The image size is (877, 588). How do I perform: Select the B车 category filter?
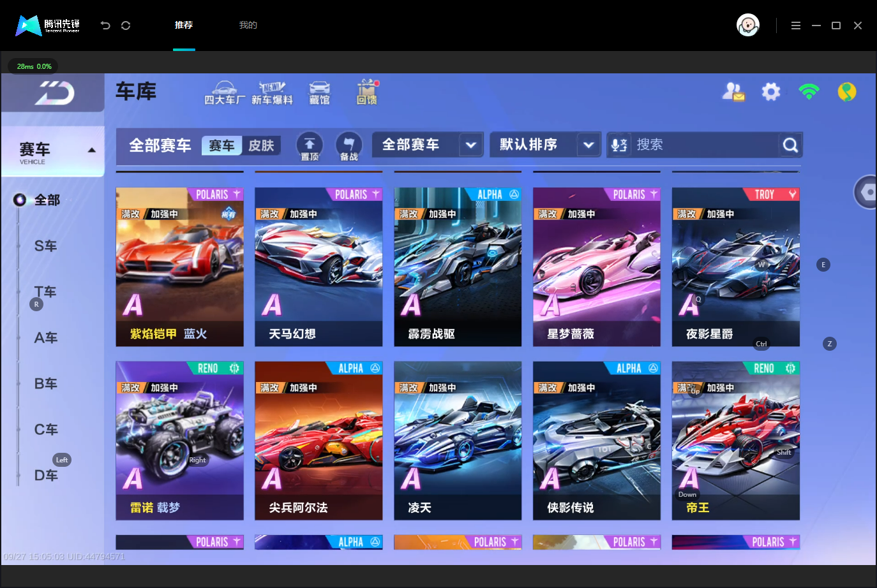click(x=46, y=384)
